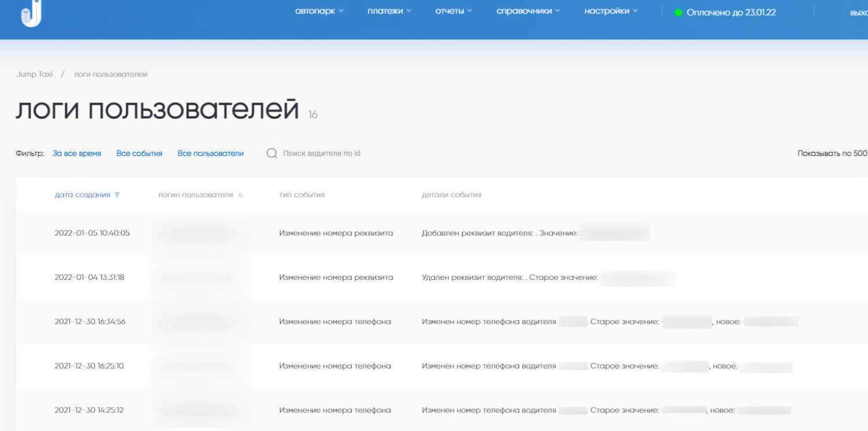Click the green payment status indicator dot
The height and width of the screenshot is (431, 868).
click(678, 12)
